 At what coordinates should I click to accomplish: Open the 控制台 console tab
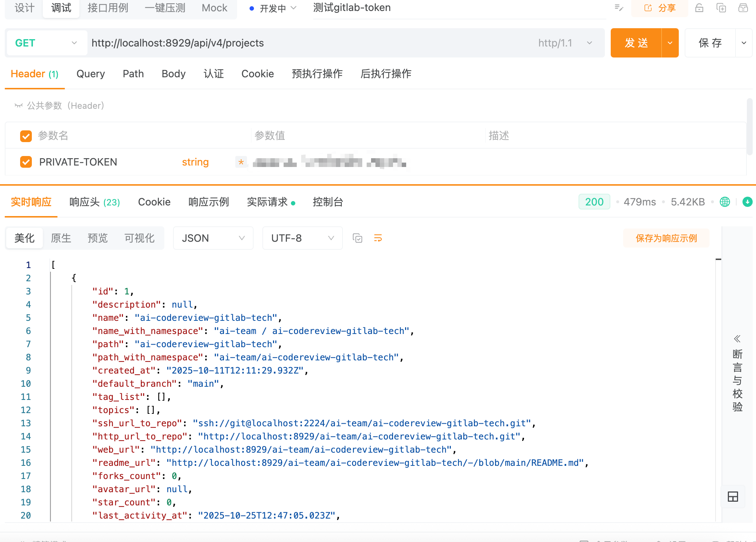328,202
